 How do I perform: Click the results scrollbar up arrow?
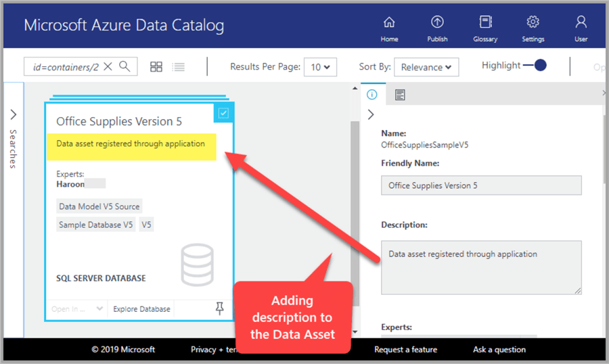[355, 88]
